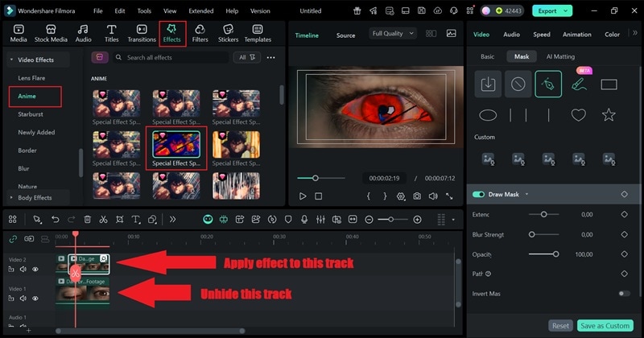Select the Draw Mask pen tool
Screen dimensions: 644x338
[x=548, y=84]
